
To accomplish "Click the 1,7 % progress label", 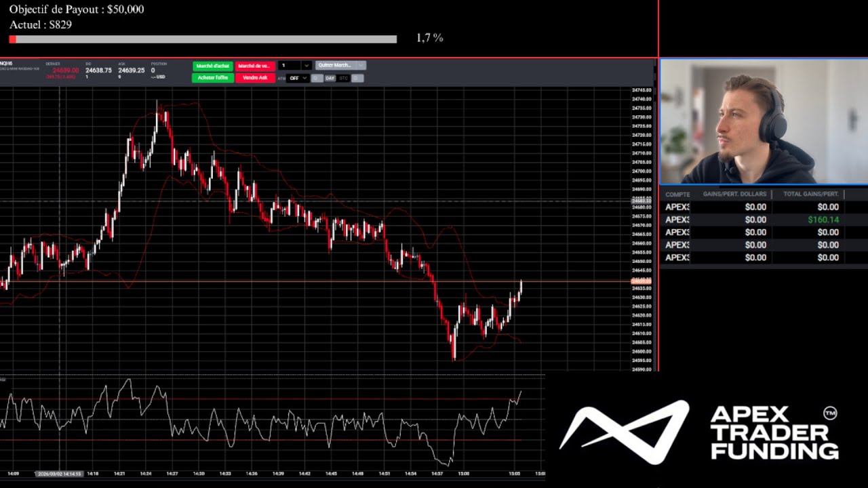I will [429, 38].
